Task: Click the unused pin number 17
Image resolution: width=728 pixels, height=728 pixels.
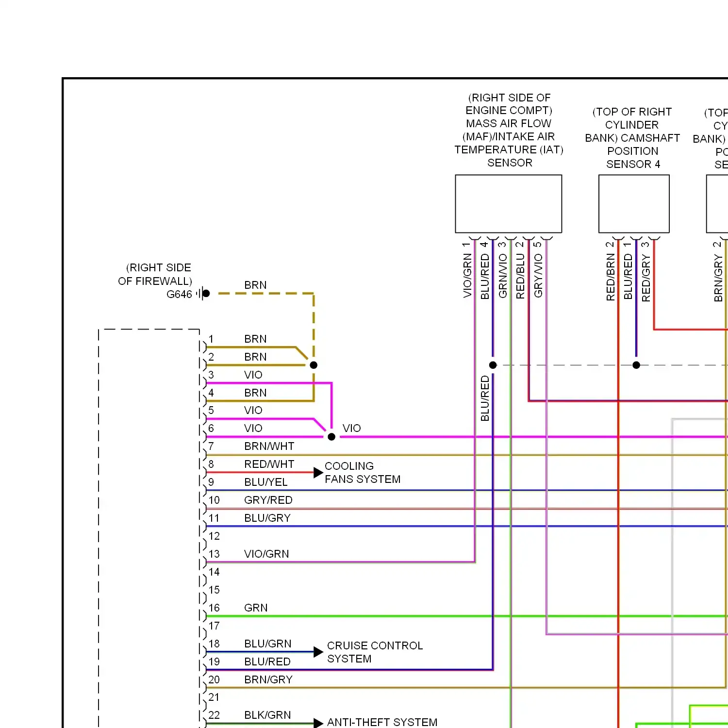Action: tap(214, 626)
